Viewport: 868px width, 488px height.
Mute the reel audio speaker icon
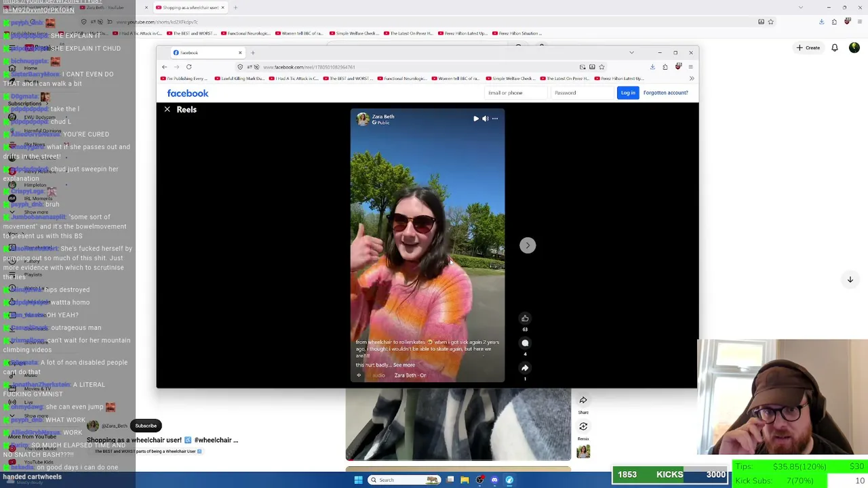point(486,119)
